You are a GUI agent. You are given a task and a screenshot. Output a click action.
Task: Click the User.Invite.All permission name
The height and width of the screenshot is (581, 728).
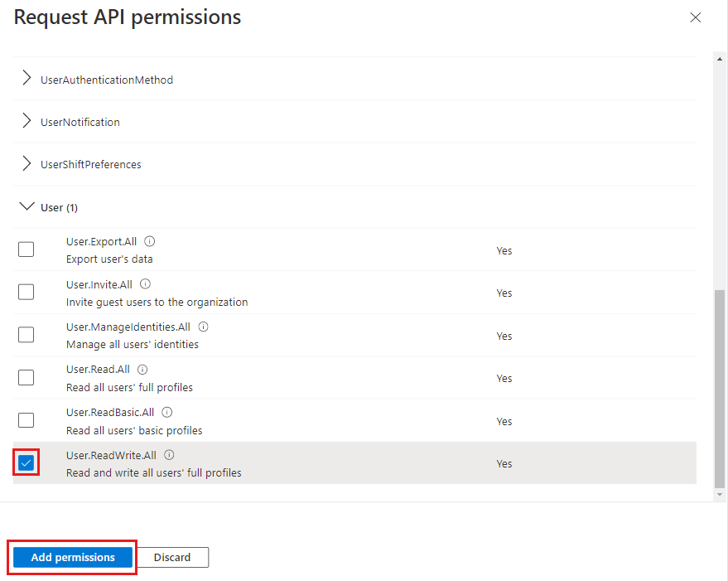[x=99, y=284]
